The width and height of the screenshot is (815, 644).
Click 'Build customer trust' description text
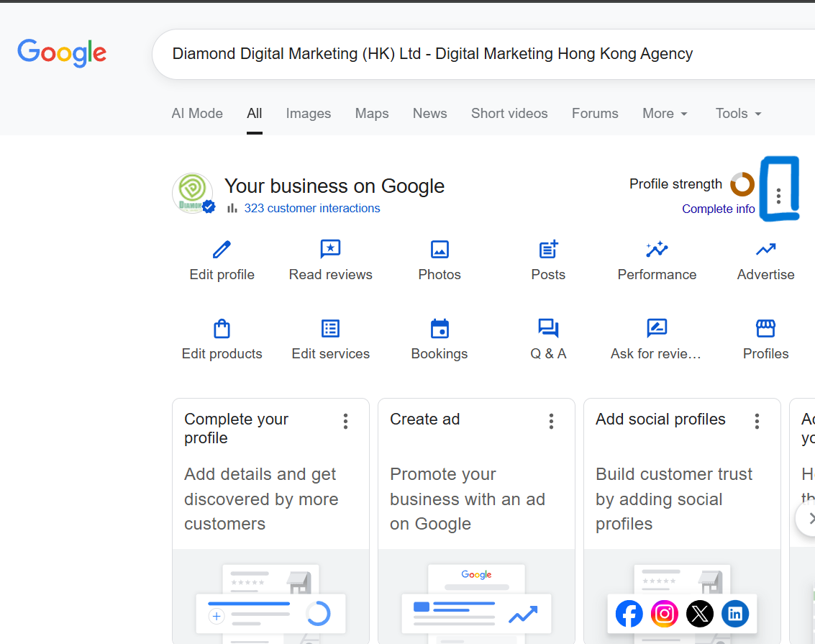(x=673, y=499)
